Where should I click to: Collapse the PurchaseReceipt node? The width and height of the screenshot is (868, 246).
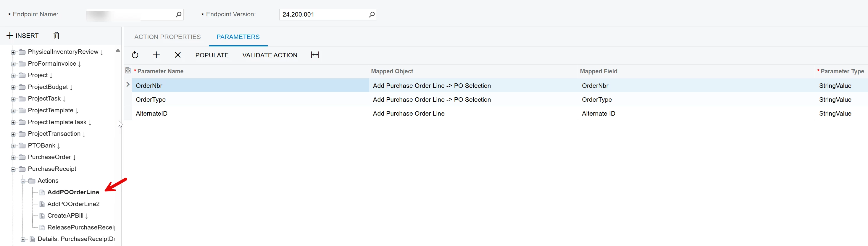(x=13, y=169)
